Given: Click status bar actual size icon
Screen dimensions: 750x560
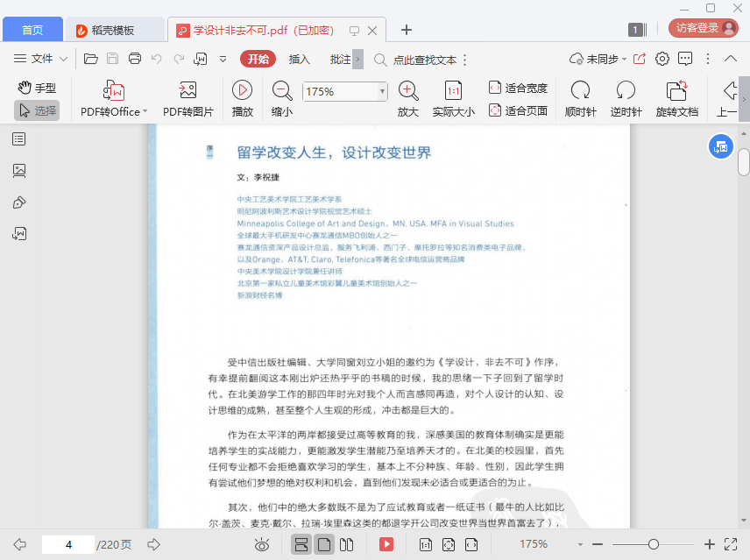Looking at the screenshot, I should tap(425, 544).
